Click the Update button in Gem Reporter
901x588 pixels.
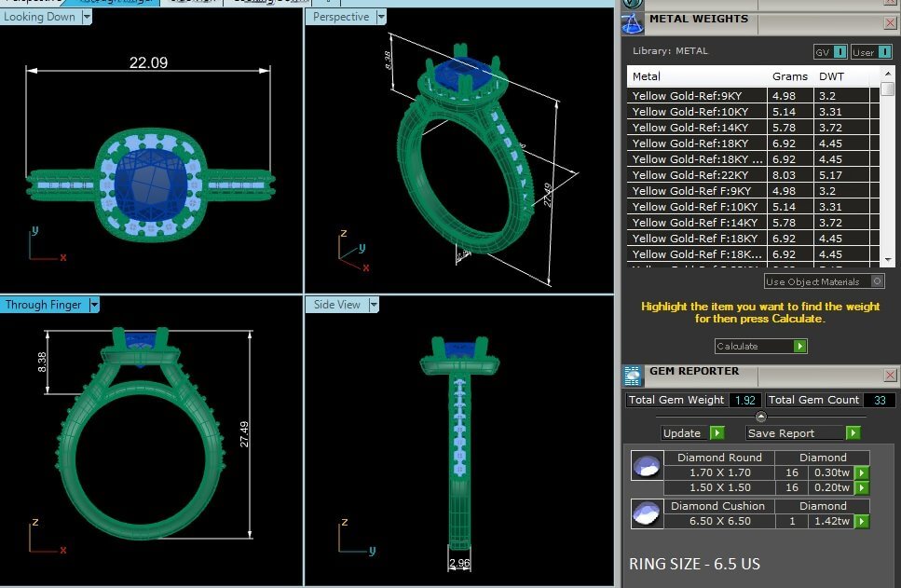point(691,433)
